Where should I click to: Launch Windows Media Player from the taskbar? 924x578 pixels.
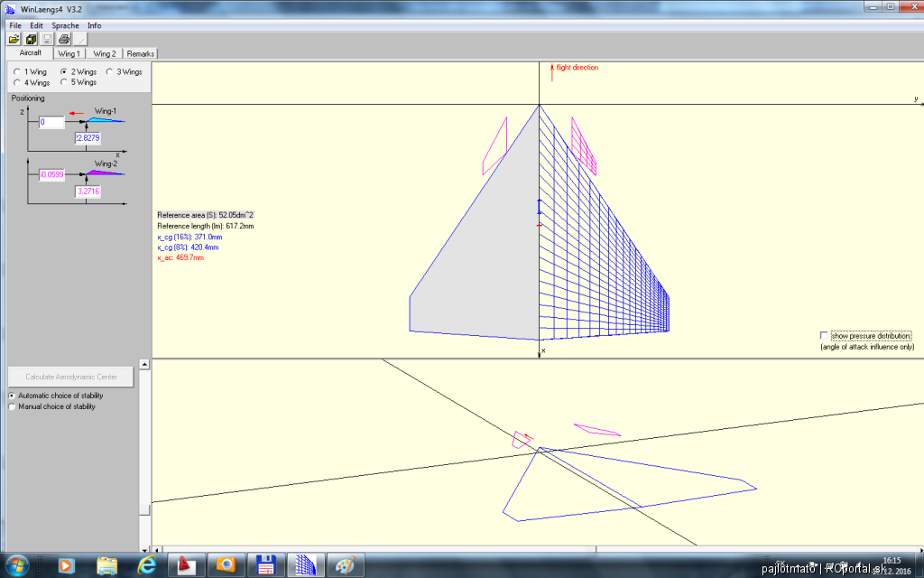(66, 565)
